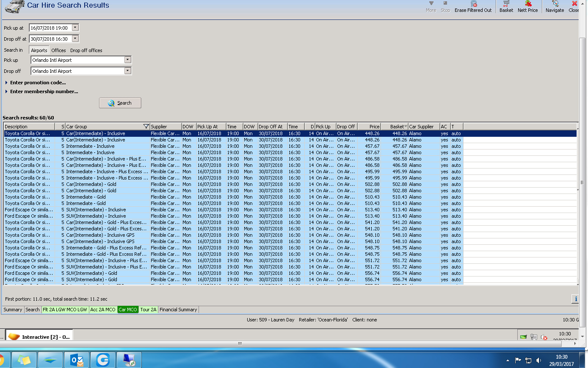Screen dimensions: 588x368
Task: Open Outlook from the taskbar
Action: pos(76,360)
